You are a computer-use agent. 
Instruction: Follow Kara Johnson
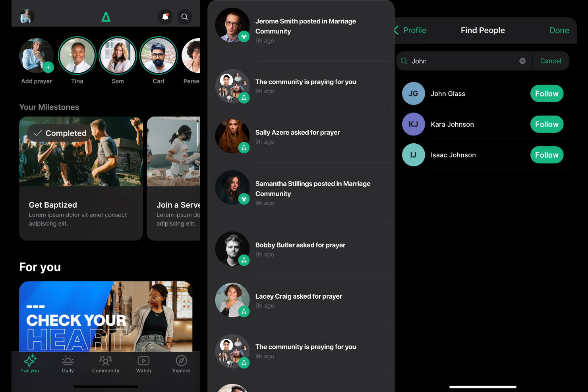point(547,124)
